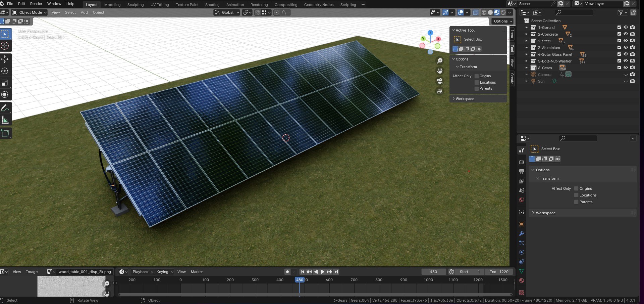Click the current frame 480 field
The image size is (644, 304).
(x=434, y=272)
